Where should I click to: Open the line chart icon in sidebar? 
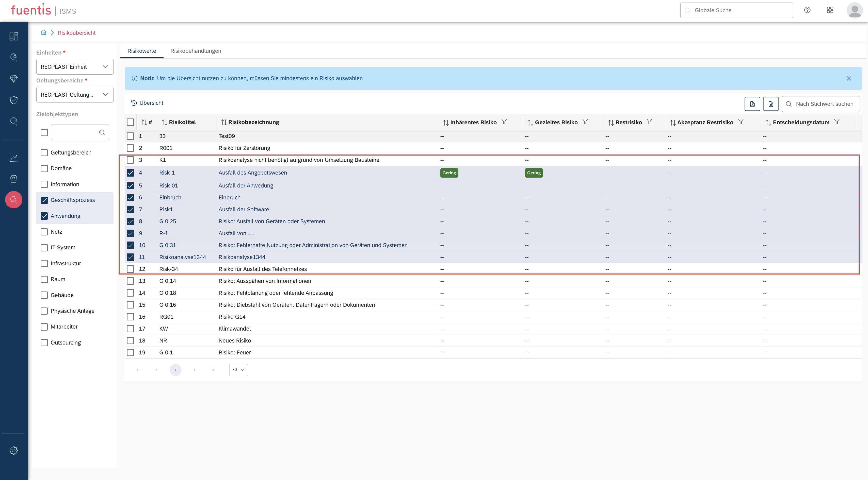pyautogui.click(x=13, y=158)
